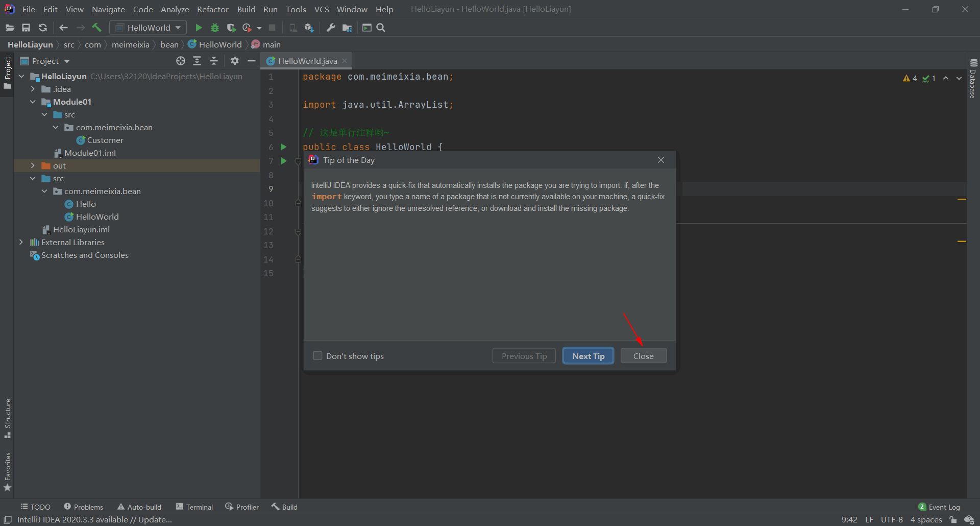Go to next highlighted error arrow
The height and width of the screenshot is (526, 980).
(959, 78)
